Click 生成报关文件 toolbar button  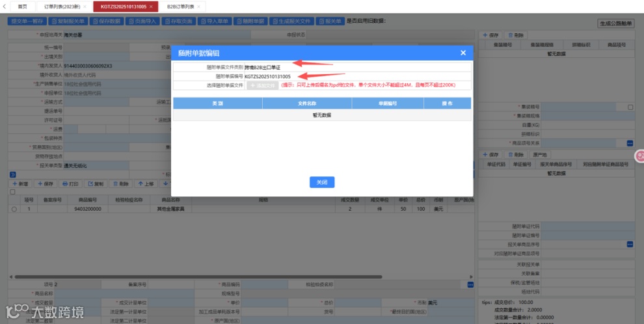292,21
